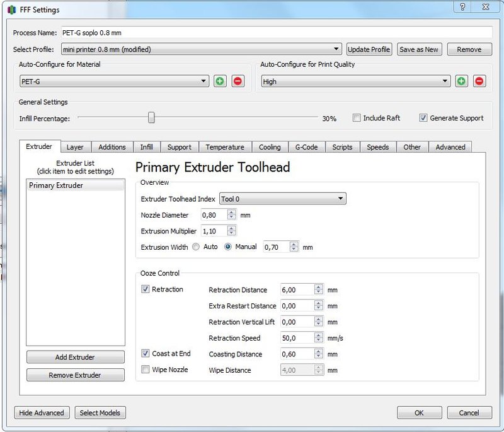Screen dimensions: 504x432
Task: Click the Remove Extruder button
Action: pos(75,375)
